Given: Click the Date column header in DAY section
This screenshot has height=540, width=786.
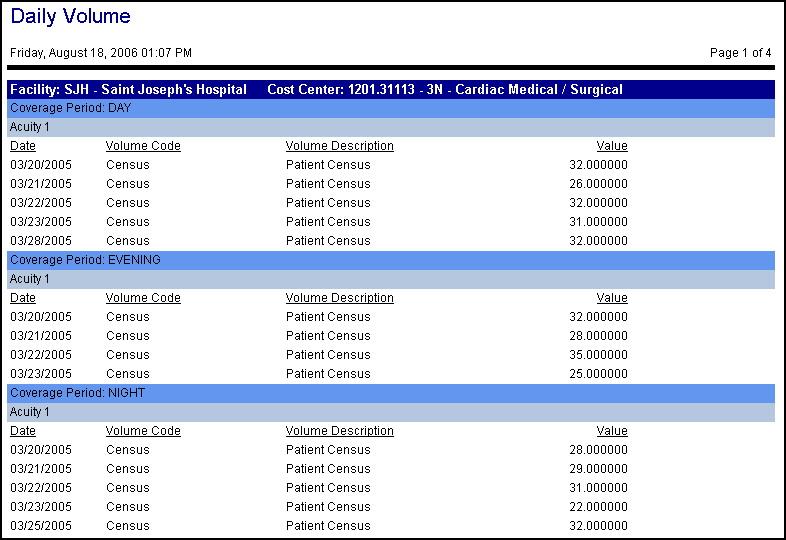Looking at the screenshot, I should (x=23, y=146).
